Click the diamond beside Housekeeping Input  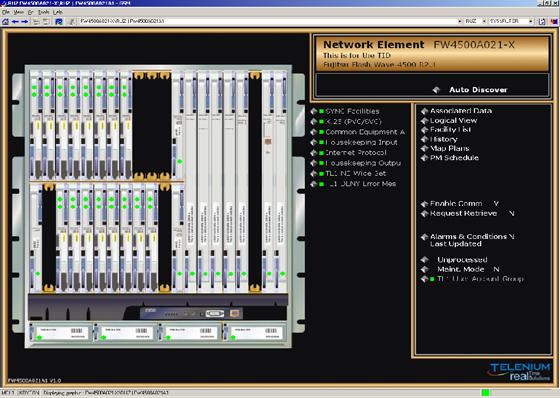click(314, 142)
